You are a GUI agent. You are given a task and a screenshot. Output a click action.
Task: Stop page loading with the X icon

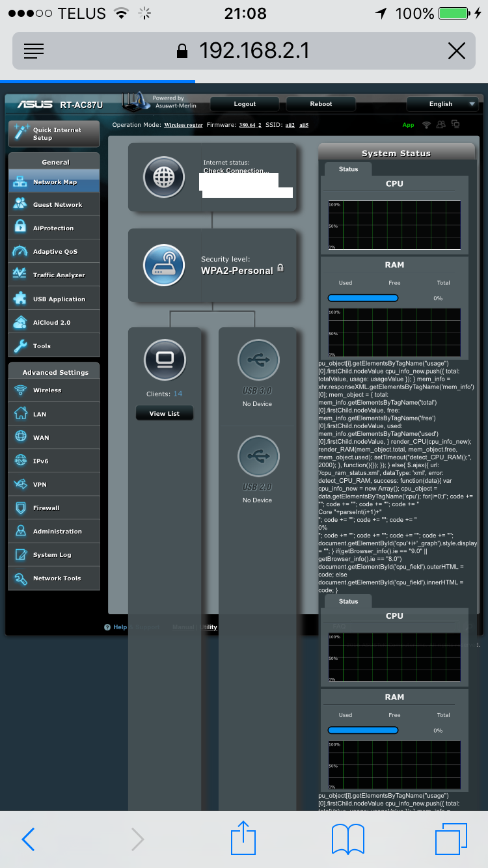(457, 51)
